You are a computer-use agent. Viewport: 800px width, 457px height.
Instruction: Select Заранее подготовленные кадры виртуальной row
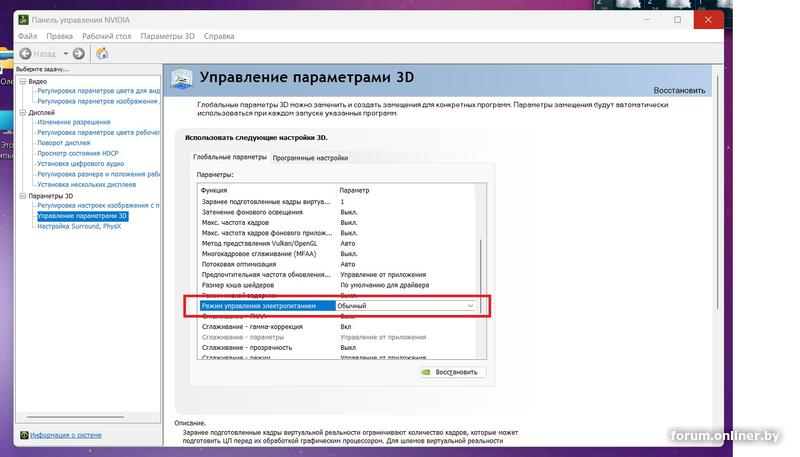tap(337, 201)
